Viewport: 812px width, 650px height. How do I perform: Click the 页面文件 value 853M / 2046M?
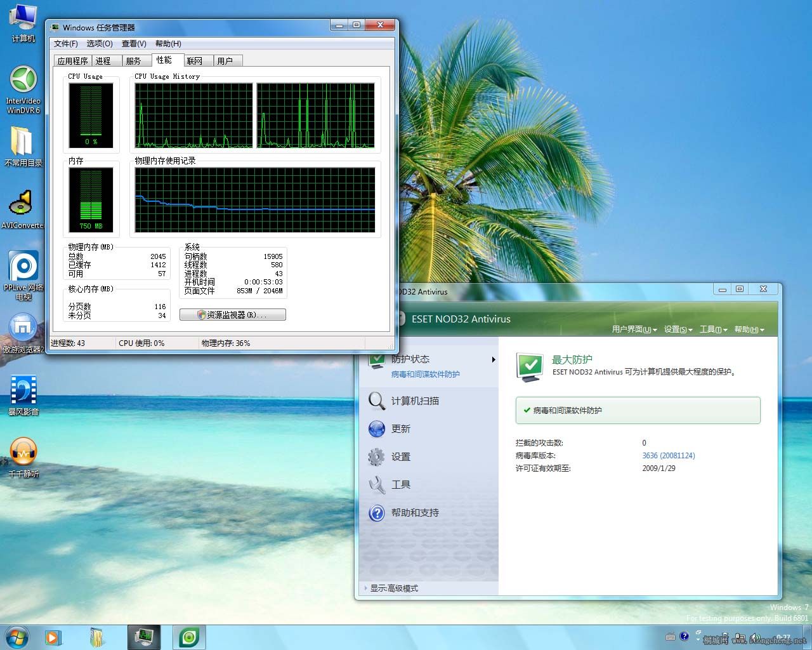[x=259, y=291]
